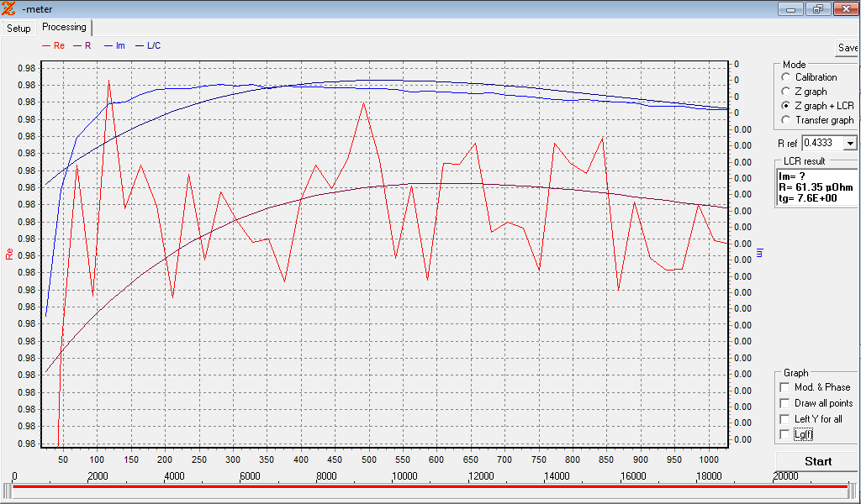Click the R legend entry

(83, 45)
